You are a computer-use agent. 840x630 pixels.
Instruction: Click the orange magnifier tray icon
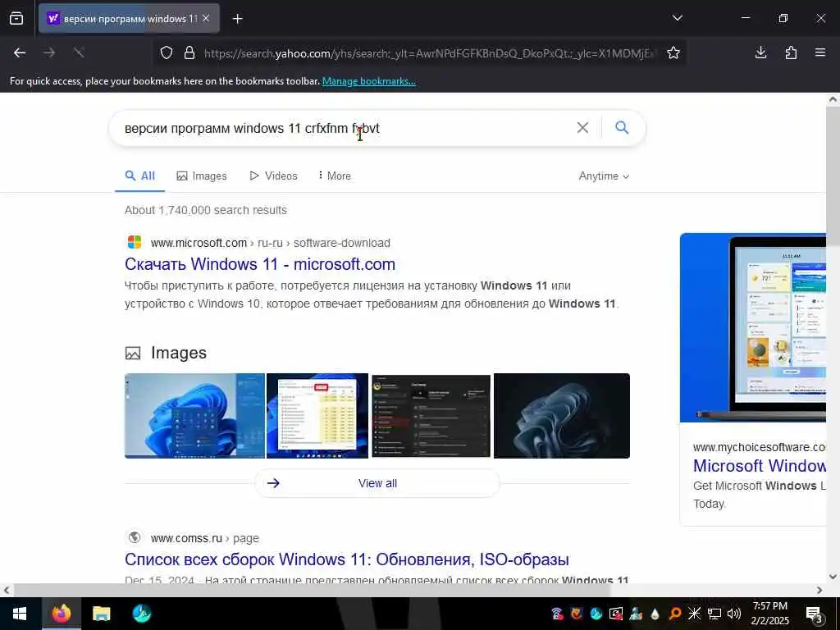coord(675,614)
